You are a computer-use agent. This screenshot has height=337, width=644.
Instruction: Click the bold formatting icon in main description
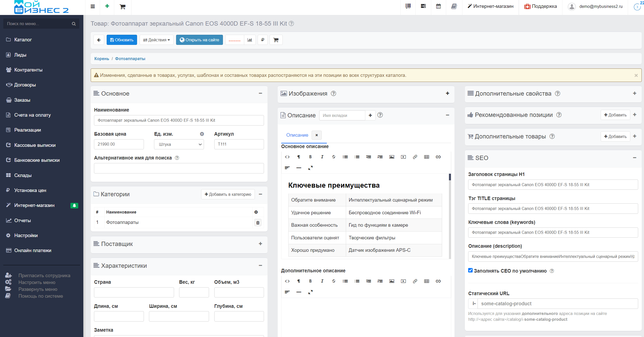point(310,157)
